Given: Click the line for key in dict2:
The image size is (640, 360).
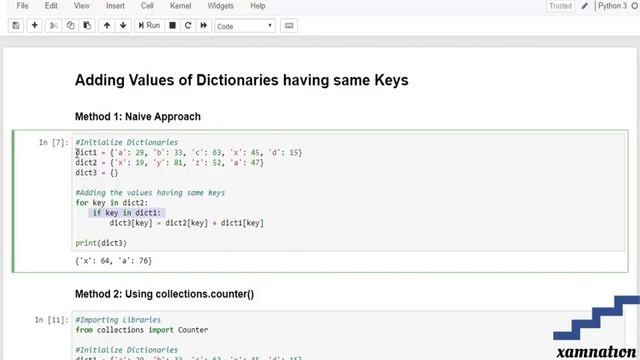Looking at the screenshot, I should 111,203.
